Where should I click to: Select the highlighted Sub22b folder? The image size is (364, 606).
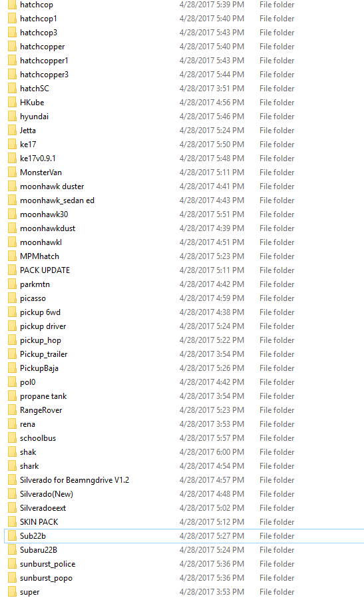[184, 536]
